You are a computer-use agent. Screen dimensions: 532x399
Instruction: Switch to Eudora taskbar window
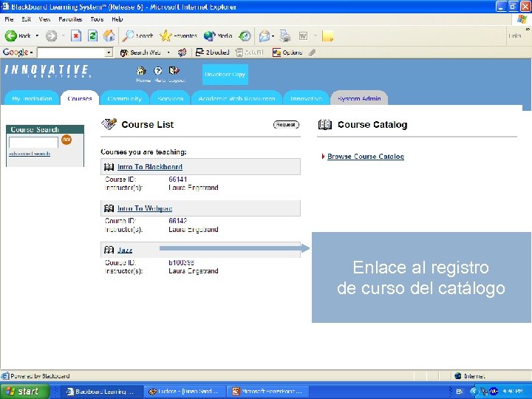pyautogui.click(x=185, y=391)
